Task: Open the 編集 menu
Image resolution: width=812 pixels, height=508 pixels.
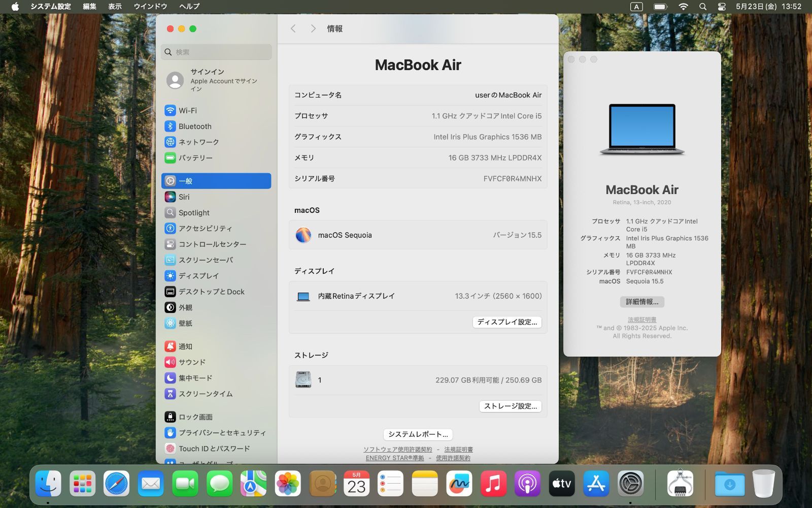Action: (x=89, y=7)
